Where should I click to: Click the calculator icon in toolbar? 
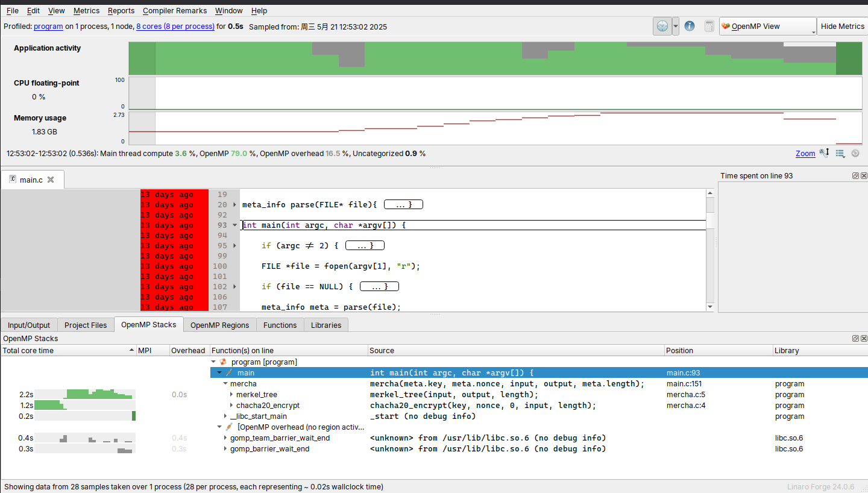click(x=709, y=26)
